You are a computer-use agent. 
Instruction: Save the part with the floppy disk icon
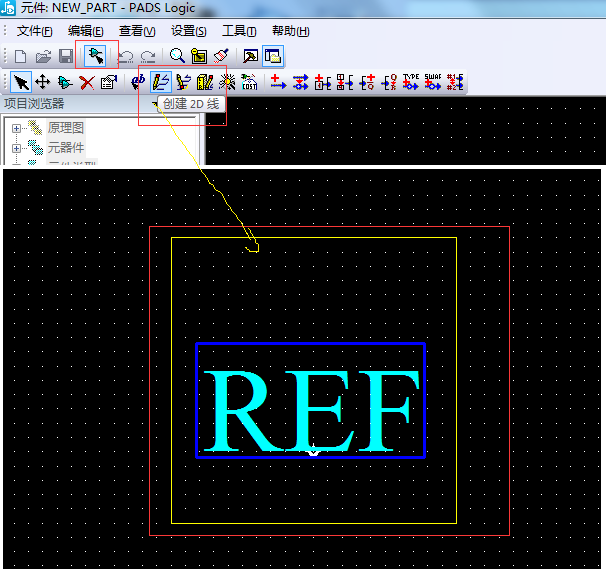point(66,56)
